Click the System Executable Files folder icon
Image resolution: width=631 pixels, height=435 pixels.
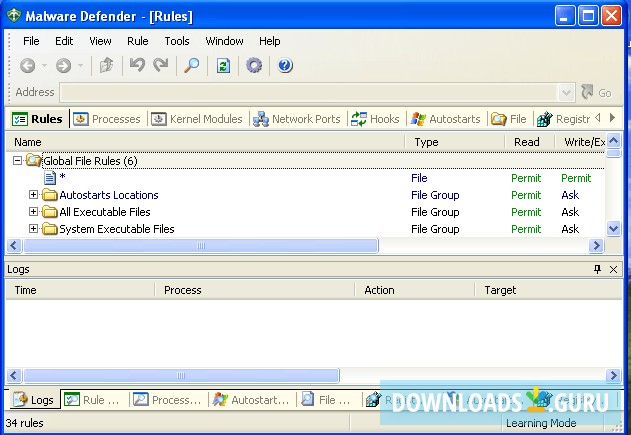50,229
